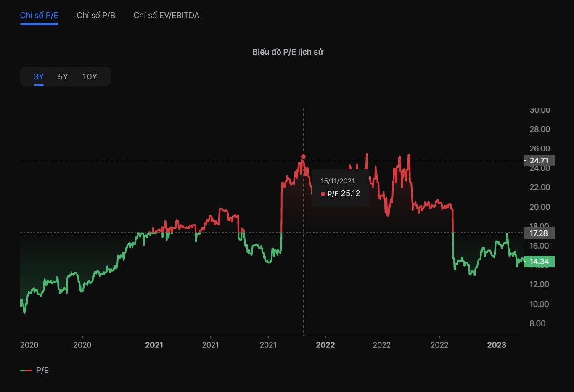Select the 5Y time range
The width and height of the screenshot is (574, 392).
click(63, 77)
